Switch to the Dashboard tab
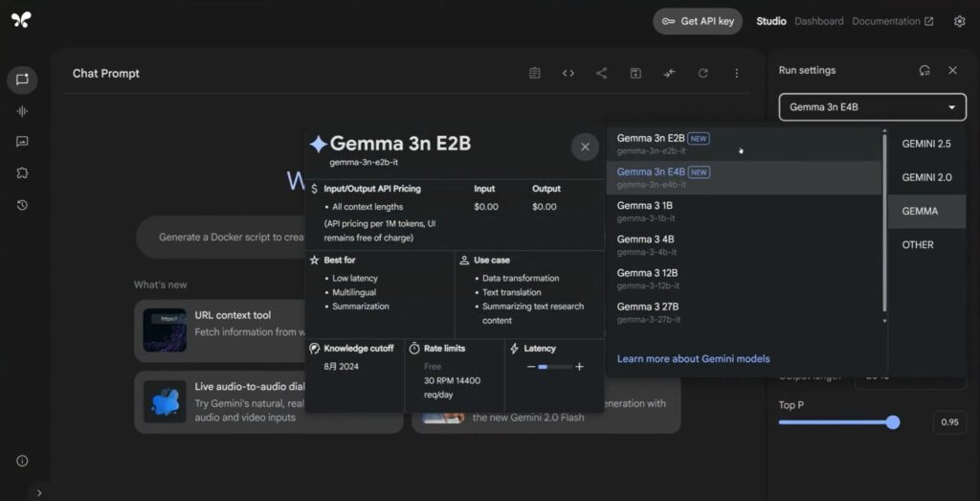The width and height of the screenshot is (980, 501). (819, 21)
